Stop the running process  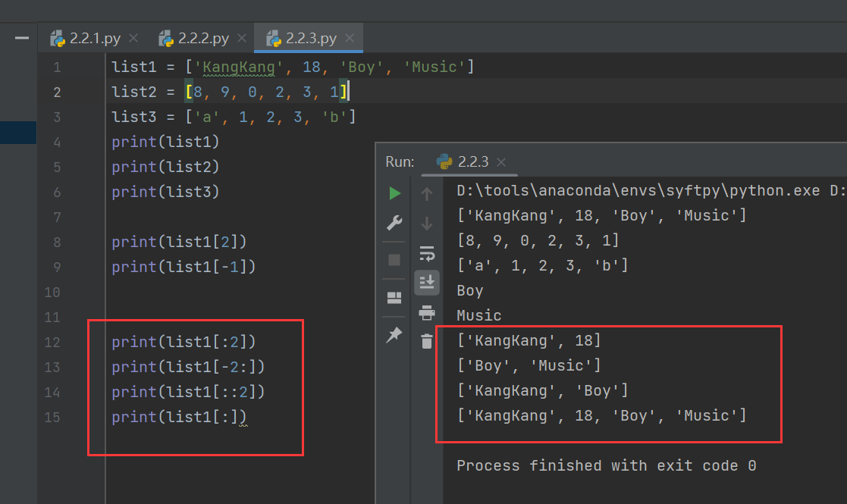(x=394, y=260)
